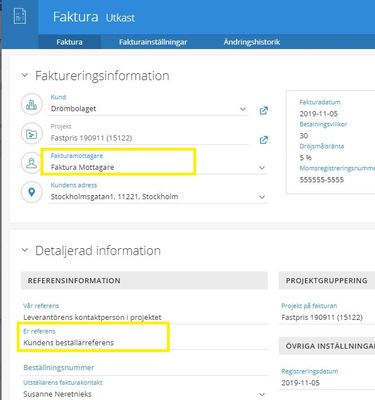Open Drömbolaget customer in external link
This screenshot has height=400, width=375.
pyautogui.click(x=264, y=111)
